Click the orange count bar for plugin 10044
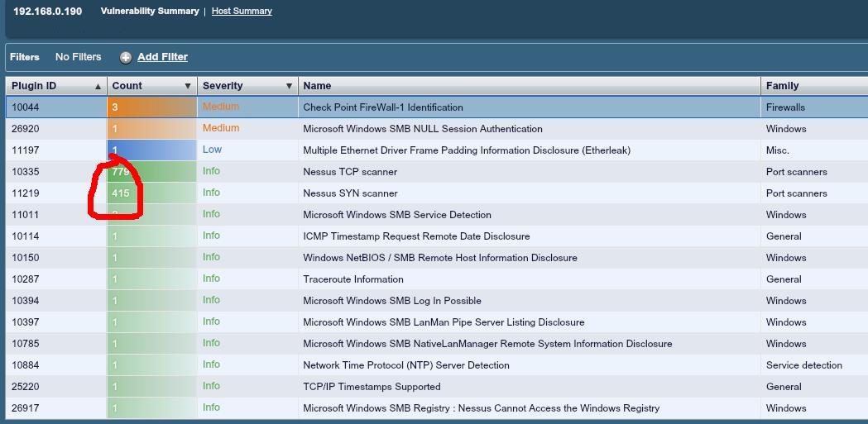The width and height of the screenshot is (868, 424). click(x=151, y=107)
